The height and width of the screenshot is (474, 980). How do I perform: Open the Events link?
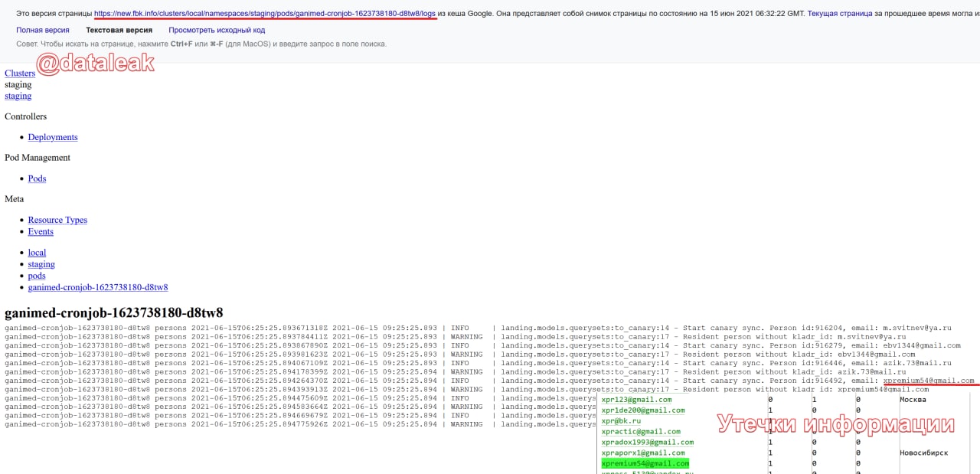click(x=41, y=231)
